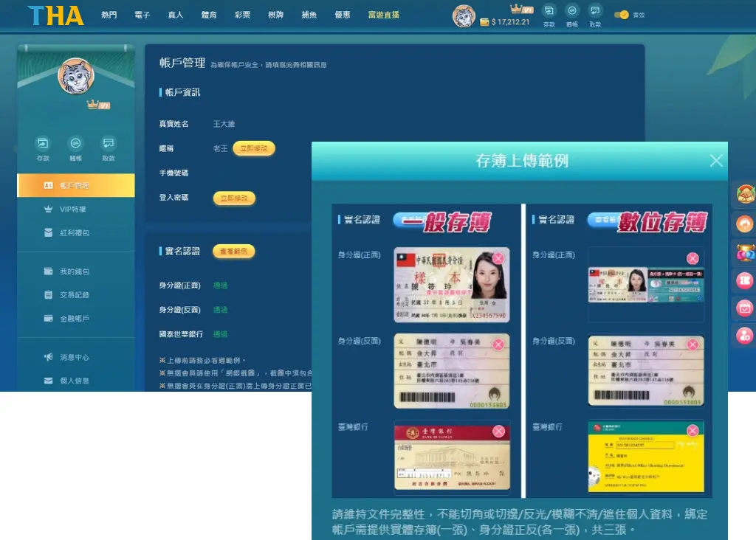Click 立即修改 next to the nickname

click(x=254, y=148)
